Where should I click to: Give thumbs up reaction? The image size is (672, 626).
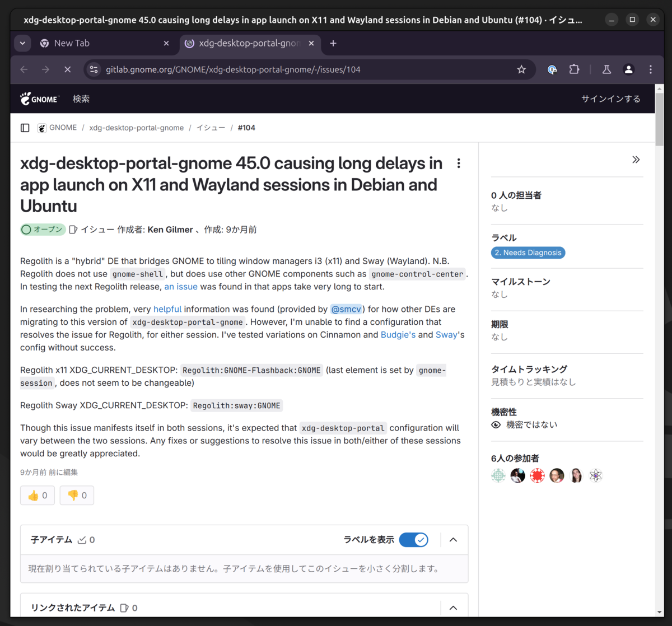point(38,495)
